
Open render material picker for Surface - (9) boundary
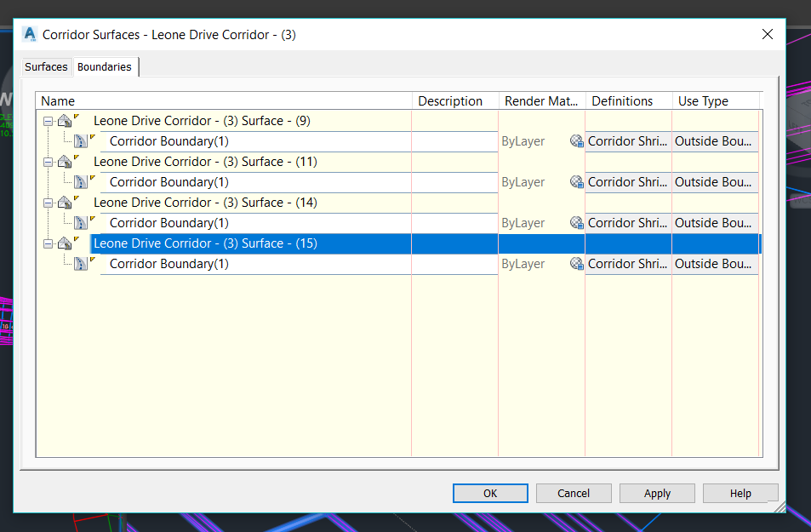pos(576,140)
